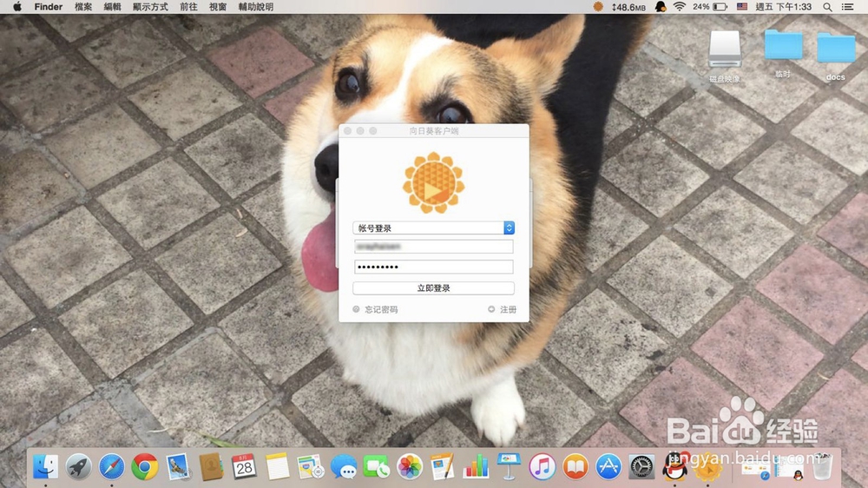868x488 pixels.
Task: Click the sunflower logo in the login window
Action: point(433,183)
